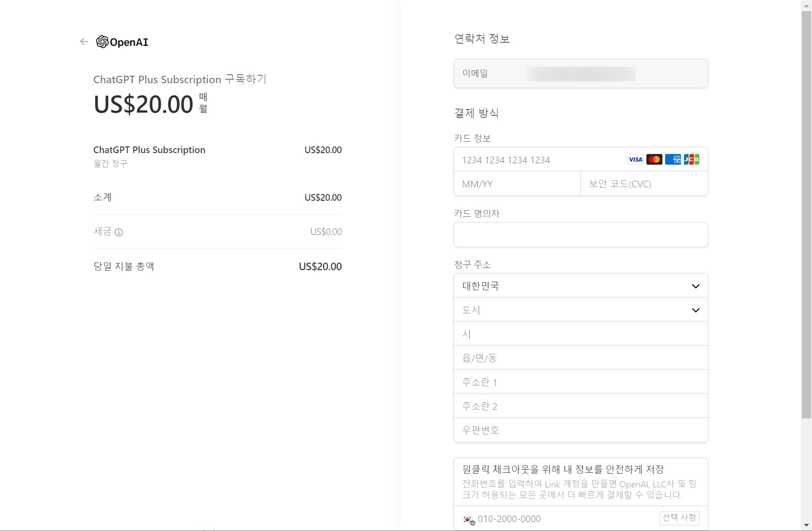Viewport: 812px width, 531px height.
Task: Click the chevron on the country selector
Action: (x=695, y=286)
